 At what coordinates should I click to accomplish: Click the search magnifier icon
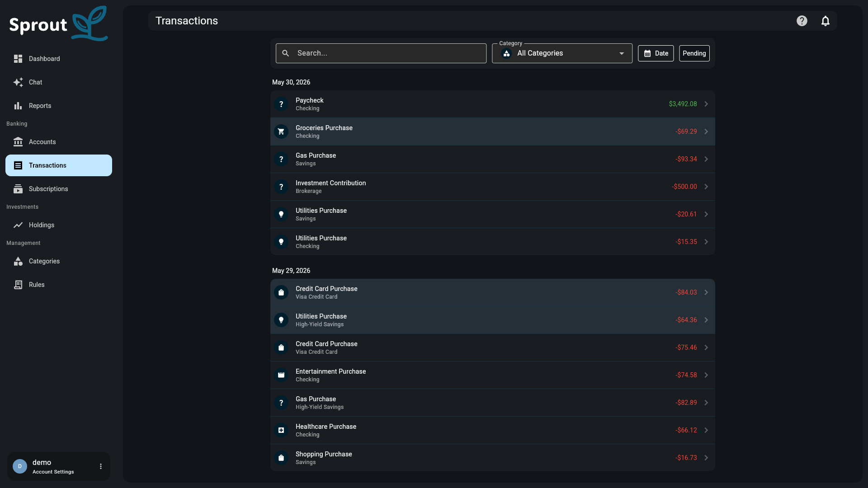pyautogui.click(x=286, y=53)
